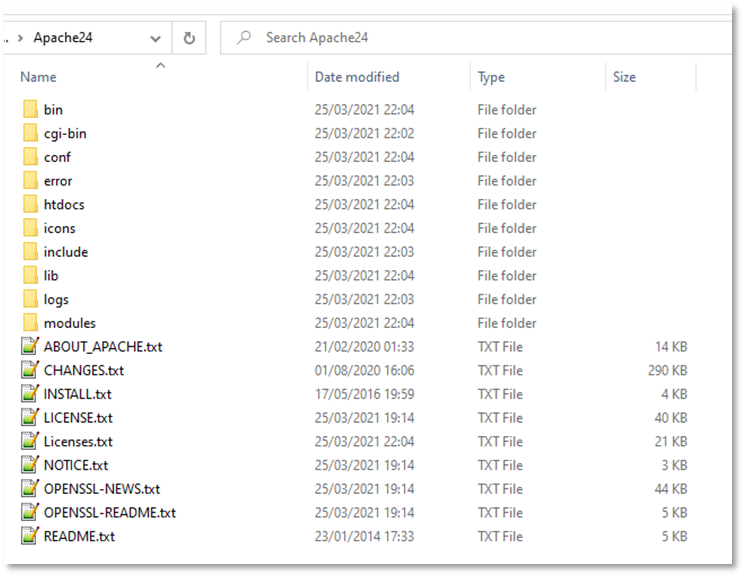Sort list by Size column
745x577 pixels.
(624, 77)
